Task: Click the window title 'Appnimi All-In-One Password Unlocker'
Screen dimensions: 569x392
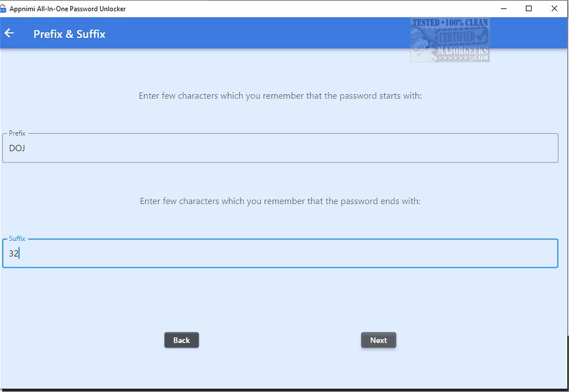Action: tap(67, 9)
